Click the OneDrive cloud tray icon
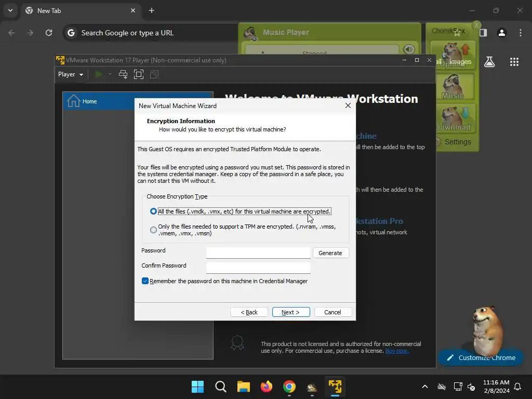This screenshot has height=399, width=532. coord(442,387)
